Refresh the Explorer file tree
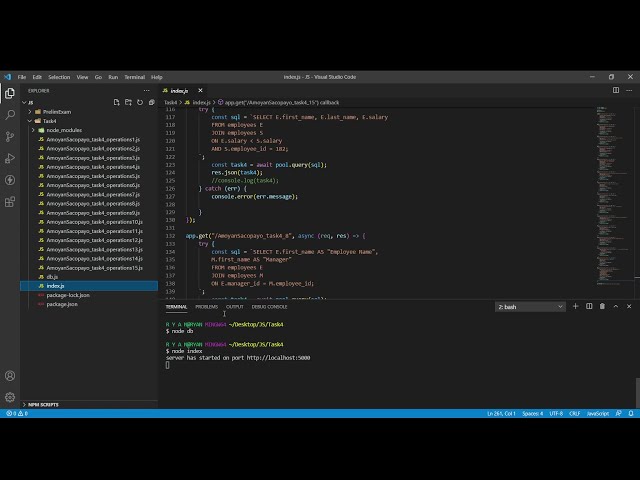The width and height of the screenshot is (640, 480). coord(140,102)
